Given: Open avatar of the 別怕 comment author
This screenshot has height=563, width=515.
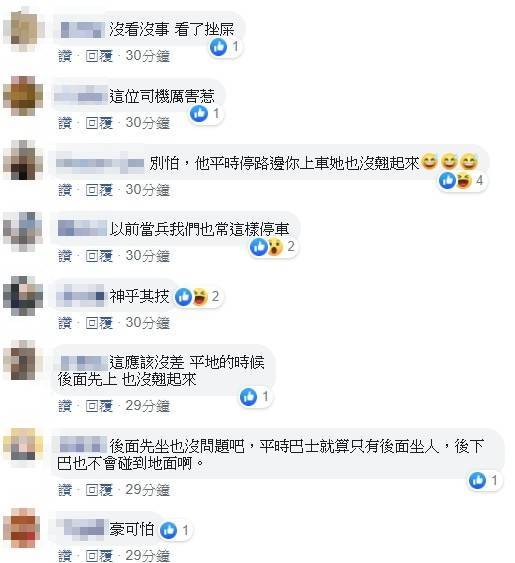Looking at the screenshot, I should click(x=23, y=160).
